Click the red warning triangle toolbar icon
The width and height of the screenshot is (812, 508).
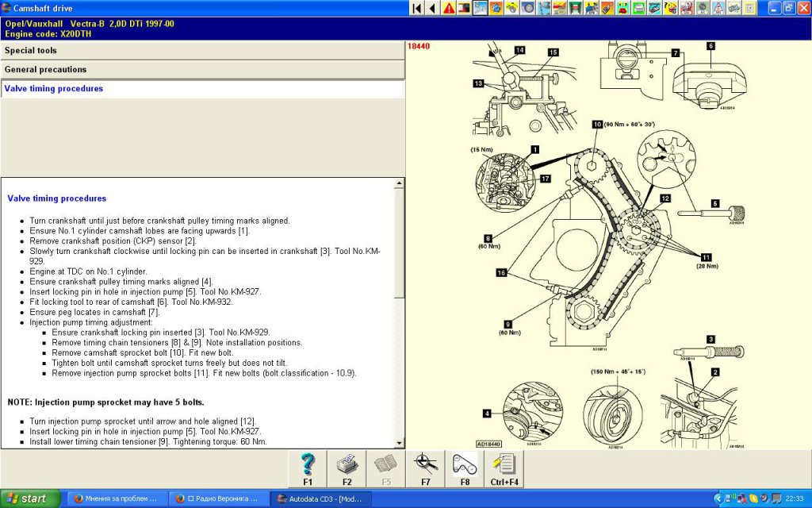click(450, 8)
